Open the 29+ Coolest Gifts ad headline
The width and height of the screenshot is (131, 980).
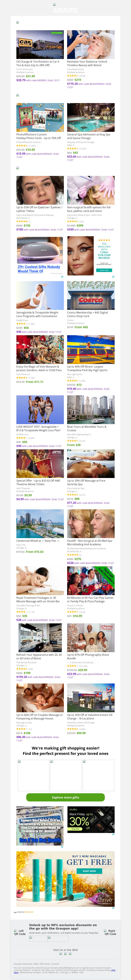point(38,269)
